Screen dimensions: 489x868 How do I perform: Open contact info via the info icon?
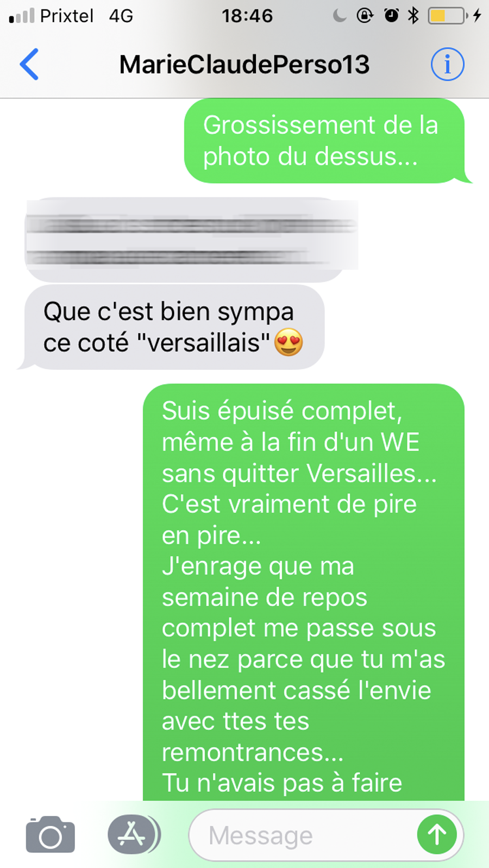pyautogui.click(x=447, y=64)
